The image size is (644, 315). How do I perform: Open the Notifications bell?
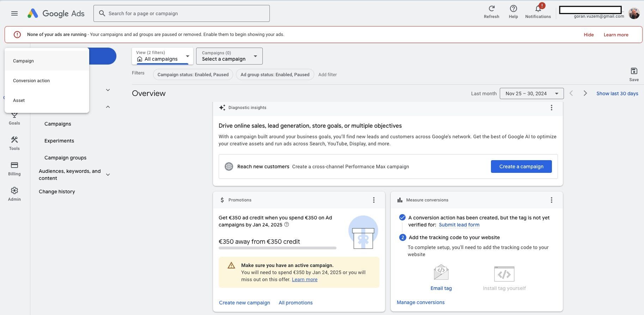pyautogui.click(x=538, y=11)
